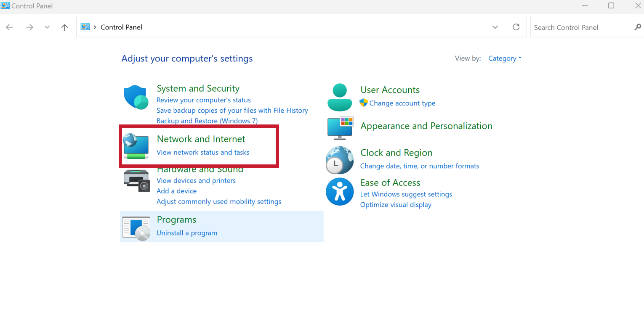Open the Hardware and Sound printer icon
Image resolution: width=644 pixels, height=320 pixels.
(x=137, y=181)
